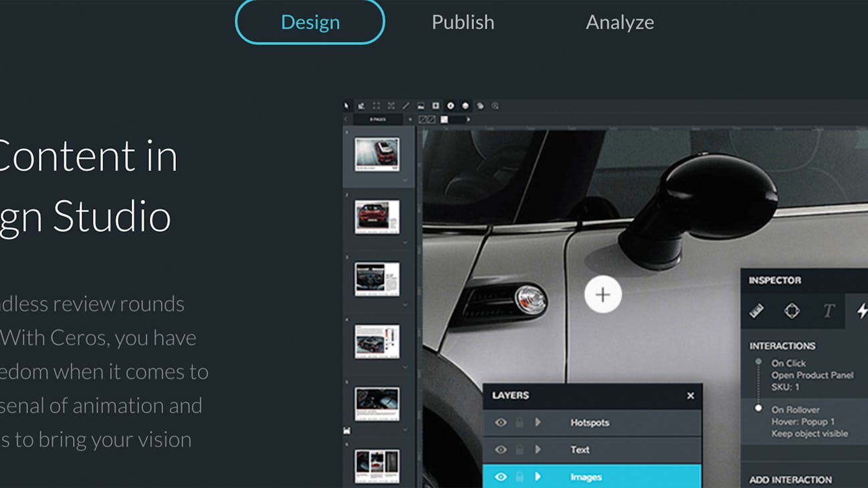Image resolution: width=868 pixels, height=488 pixels.
Task: Switch to the Analyze tab
Action: click(x=620, y=22)
